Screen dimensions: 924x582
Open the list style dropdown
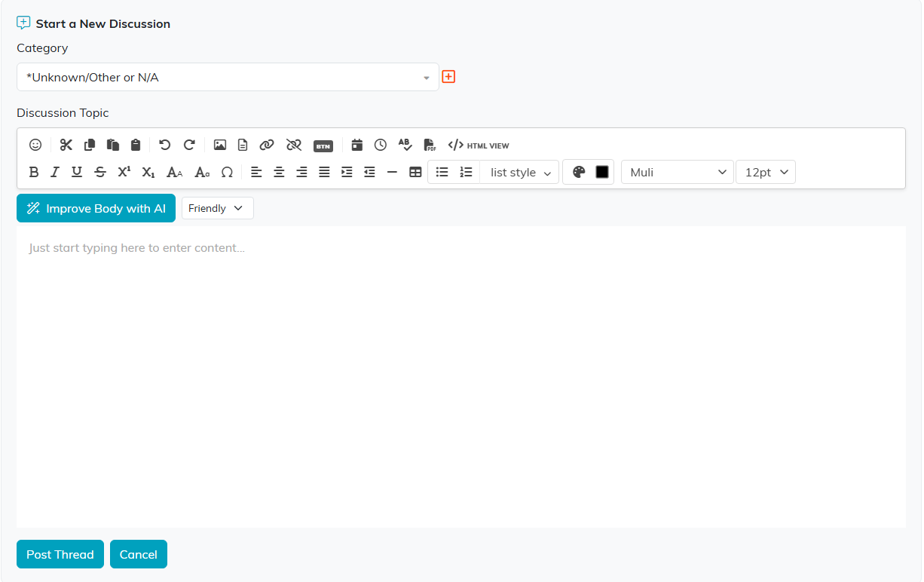click(520, 172)
